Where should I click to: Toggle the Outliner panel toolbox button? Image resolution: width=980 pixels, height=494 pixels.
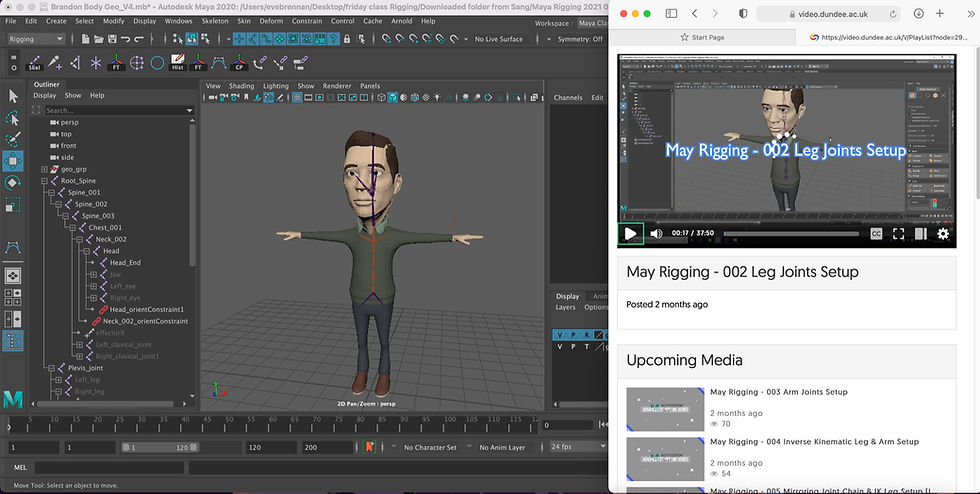point(13,341)
